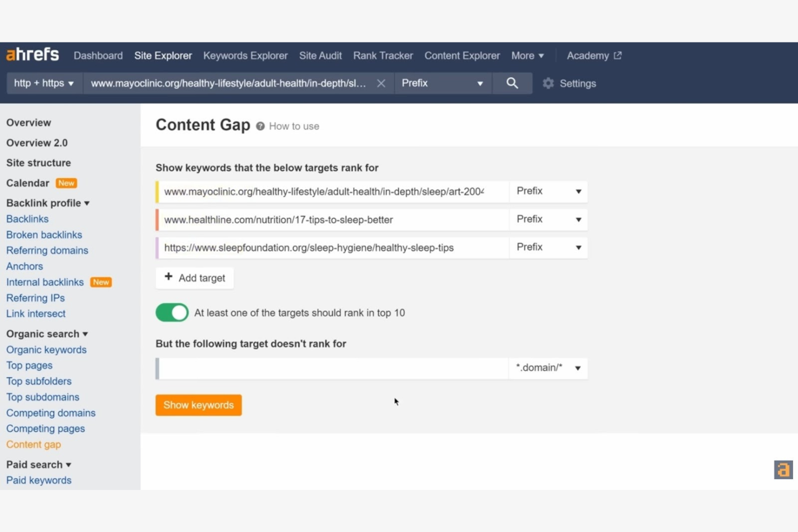Viewport: 798px width, 532px height.
Task: Click the mayoclinic target input field
Action: [333, 191]
